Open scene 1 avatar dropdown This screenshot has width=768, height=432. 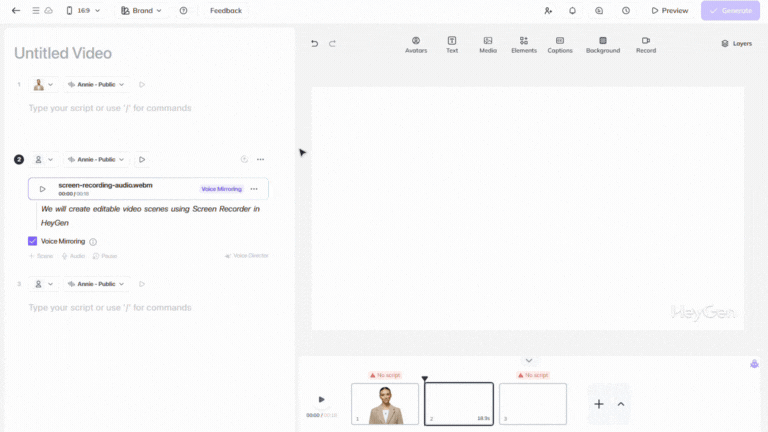43,85
